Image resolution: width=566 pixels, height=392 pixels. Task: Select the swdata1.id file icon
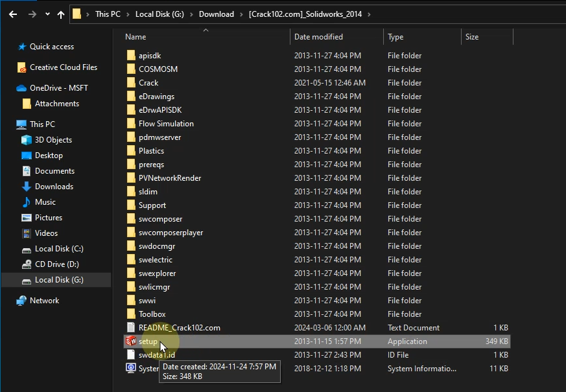point(131,355)
